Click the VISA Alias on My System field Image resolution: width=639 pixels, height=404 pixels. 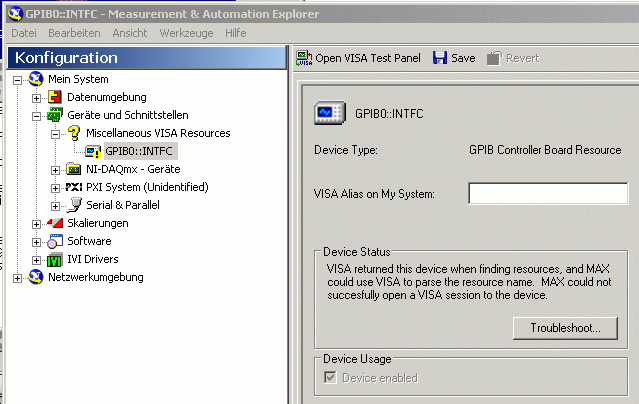[548, 193]
